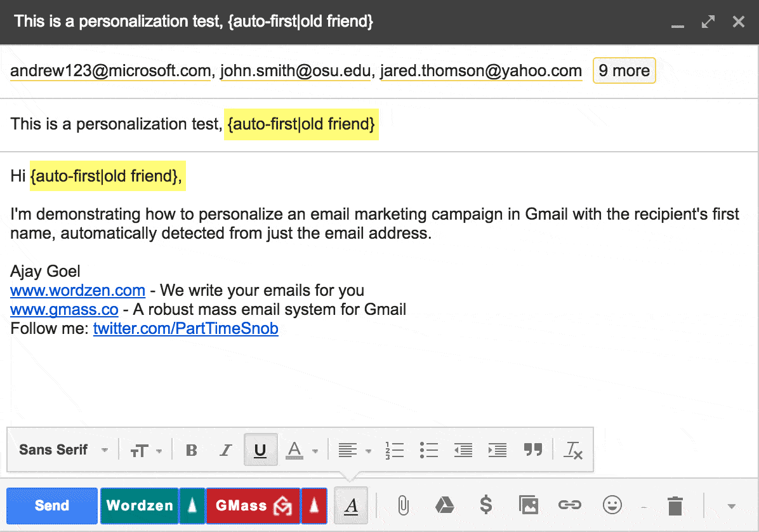Open the www.wordzen.com link

click(78, 291)
